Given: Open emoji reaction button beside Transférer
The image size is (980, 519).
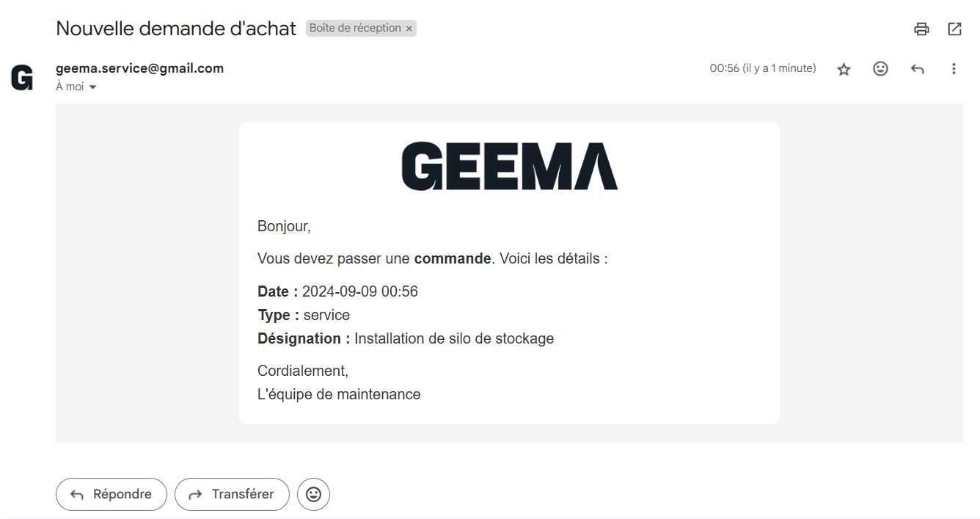Looking at the screenshot, I should tap(313, 494).
